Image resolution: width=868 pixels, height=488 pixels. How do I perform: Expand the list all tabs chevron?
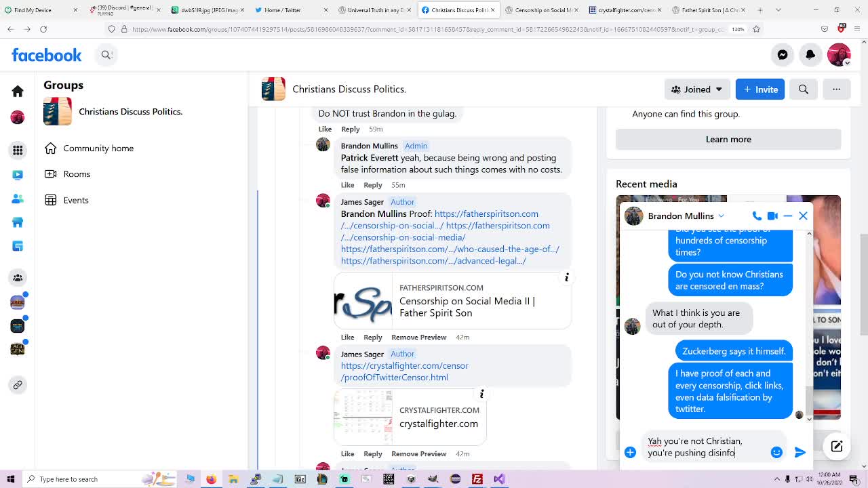point(778,10)
